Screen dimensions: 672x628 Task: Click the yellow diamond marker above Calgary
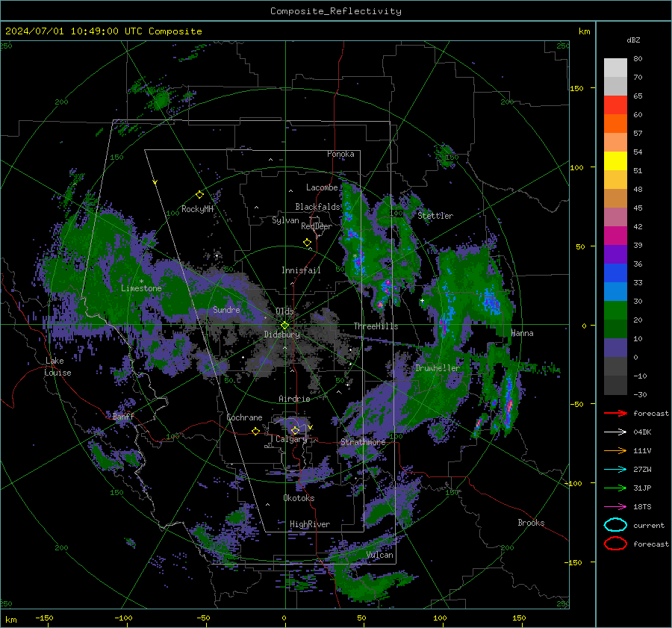[295, 430]
